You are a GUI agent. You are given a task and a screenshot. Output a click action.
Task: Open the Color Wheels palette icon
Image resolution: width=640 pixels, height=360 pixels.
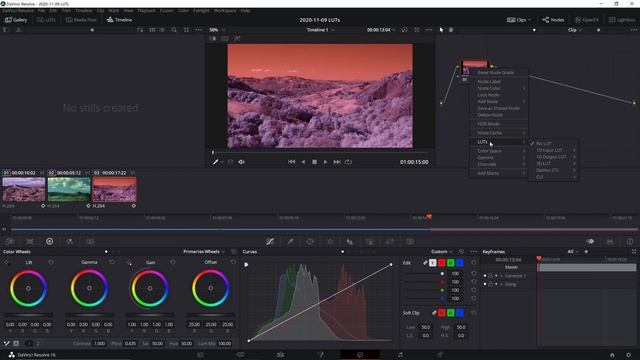[x=49, y=241]
